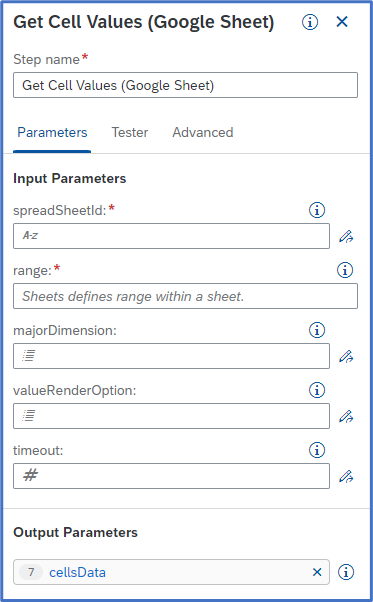The height and width of the screenshot is (602, 373).
Task: Open the valueRenderOption list field
Action: pyautogui.click(x=172, y=416)
